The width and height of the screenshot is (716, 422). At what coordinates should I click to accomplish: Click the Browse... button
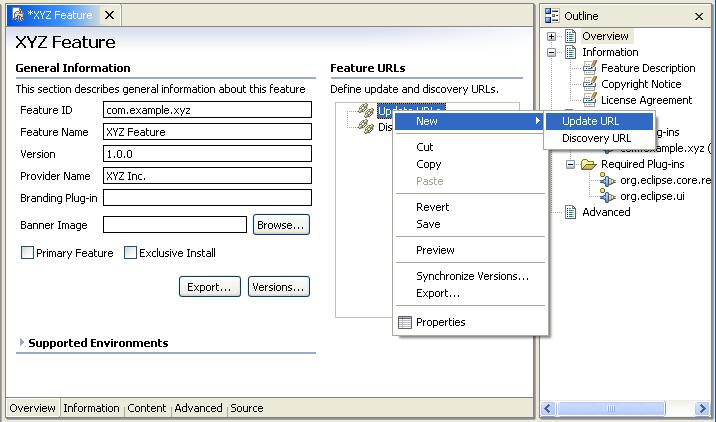point(281,225)
